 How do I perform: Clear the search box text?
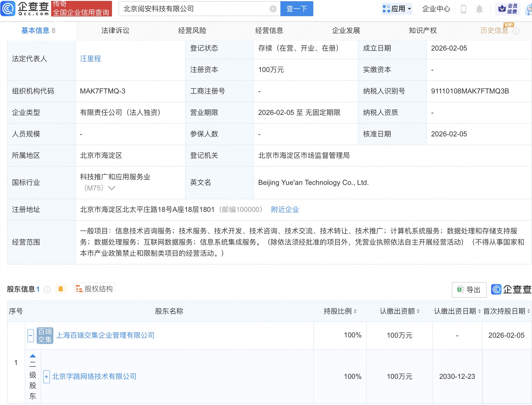pos(273,9)
